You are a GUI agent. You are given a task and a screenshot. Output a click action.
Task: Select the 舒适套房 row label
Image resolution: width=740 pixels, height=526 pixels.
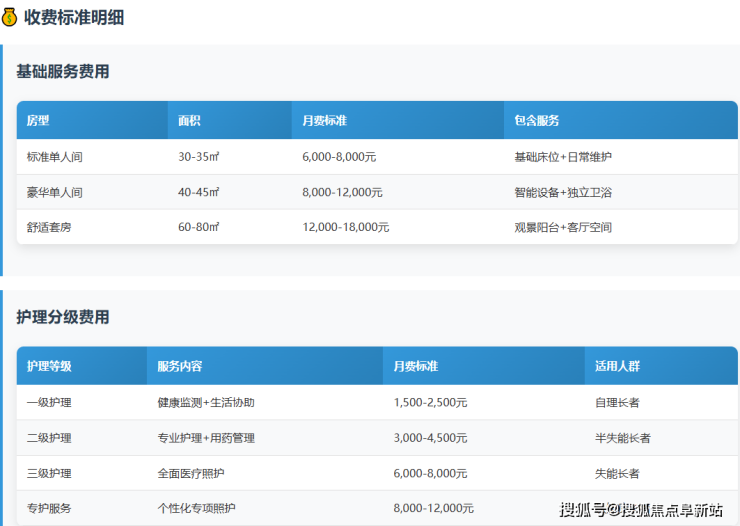pos(49,227)
